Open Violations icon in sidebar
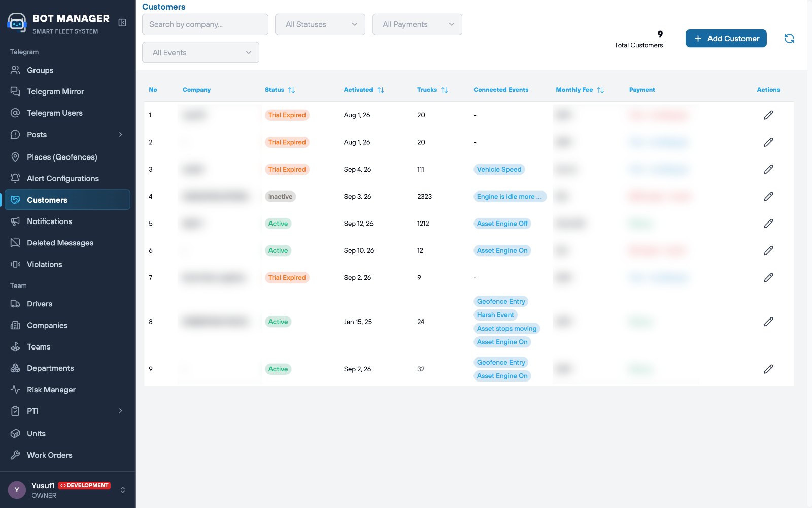Viewport: 812px width, 508px height. pos(15,264)
